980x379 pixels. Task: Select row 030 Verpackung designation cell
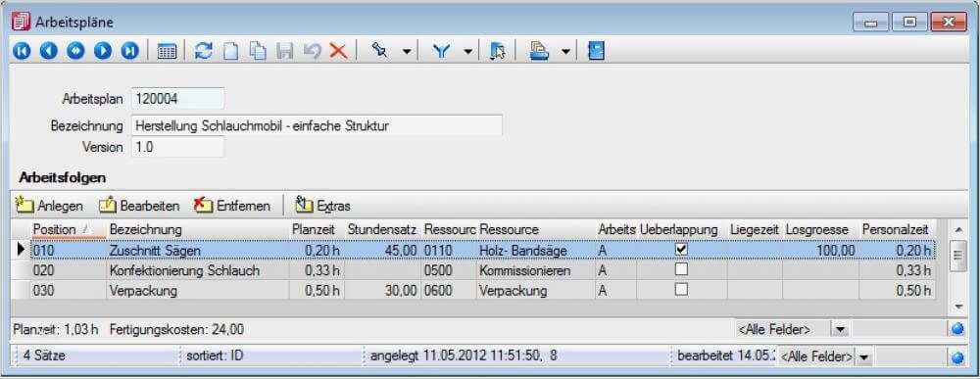(198, 291)
